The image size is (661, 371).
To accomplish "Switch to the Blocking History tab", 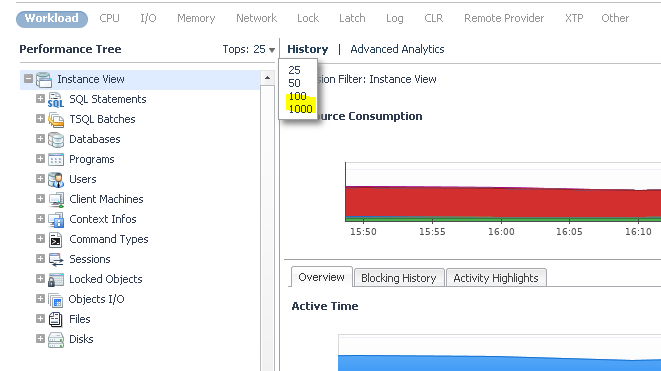I will click(x=399, y=278).
